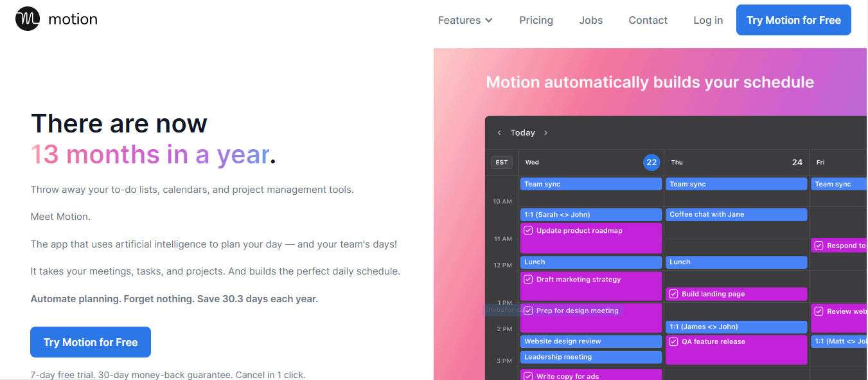The image size is (868, 380).
Task: Mark Build landing page as done
Action: tap(673, 294)
